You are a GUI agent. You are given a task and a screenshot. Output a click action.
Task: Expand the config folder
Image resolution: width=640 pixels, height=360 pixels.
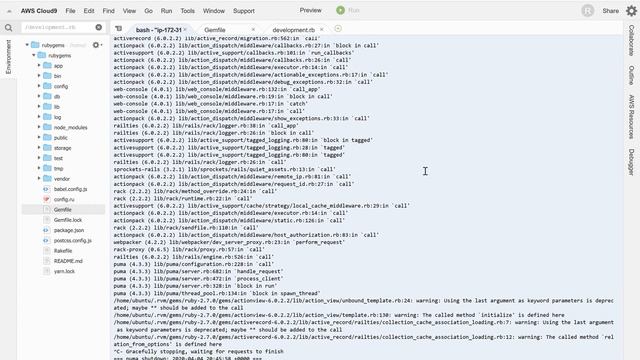[39, 86]
